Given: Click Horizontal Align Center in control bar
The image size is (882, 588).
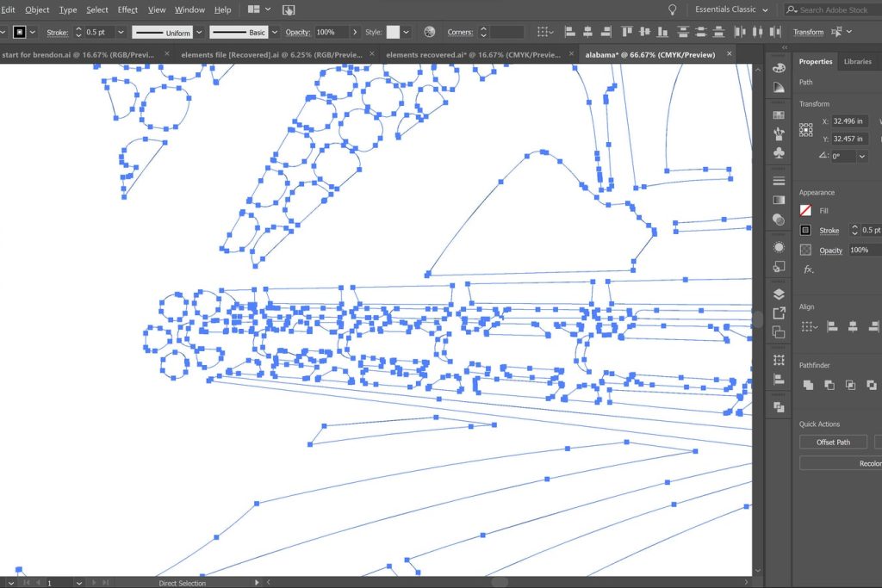Looking at the screenshot, I should pyautogui.click(x=587, y=32).
